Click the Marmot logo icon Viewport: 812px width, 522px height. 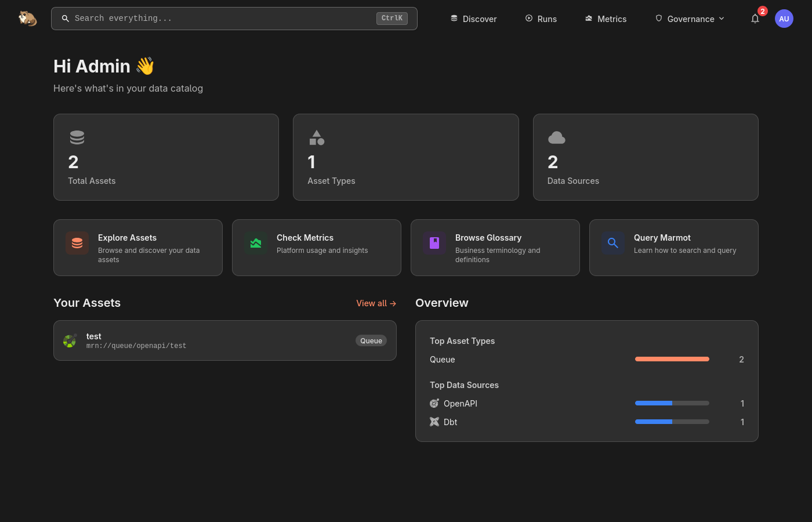pos(27,19)
